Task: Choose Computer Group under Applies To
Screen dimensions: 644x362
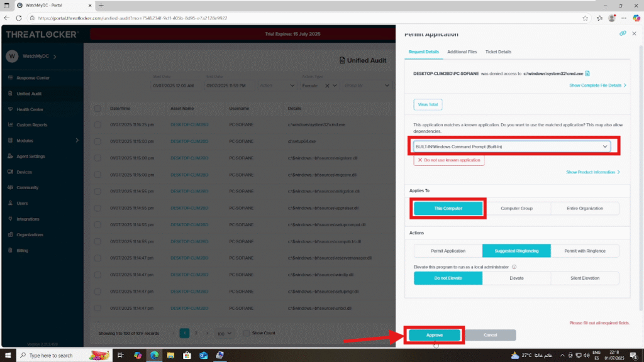Action: [x=516, y=209]
